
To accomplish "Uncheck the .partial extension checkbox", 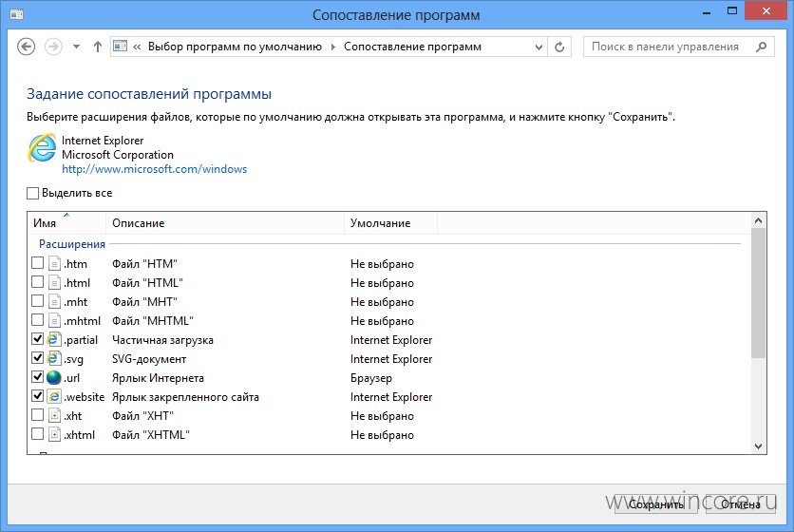I will pos(37,339).
